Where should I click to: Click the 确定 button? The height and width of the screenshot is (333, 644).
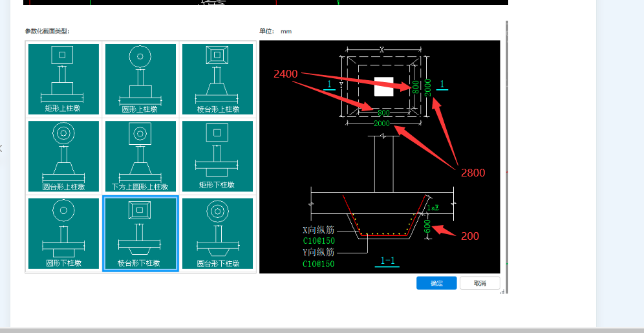[436, 283]
